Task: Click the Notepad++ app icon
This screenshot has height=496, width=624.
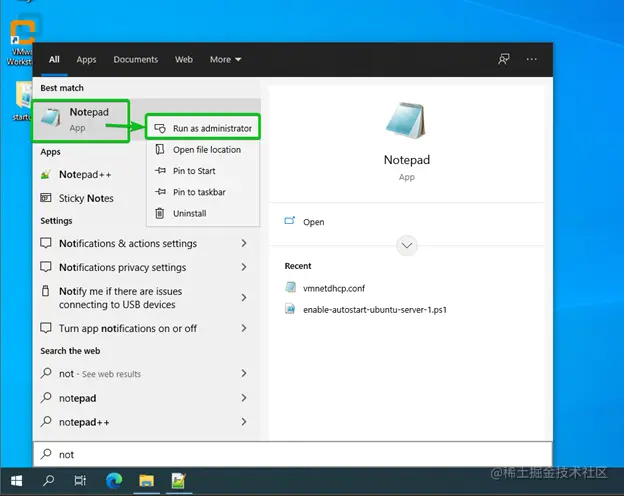Action: (46, 174)
